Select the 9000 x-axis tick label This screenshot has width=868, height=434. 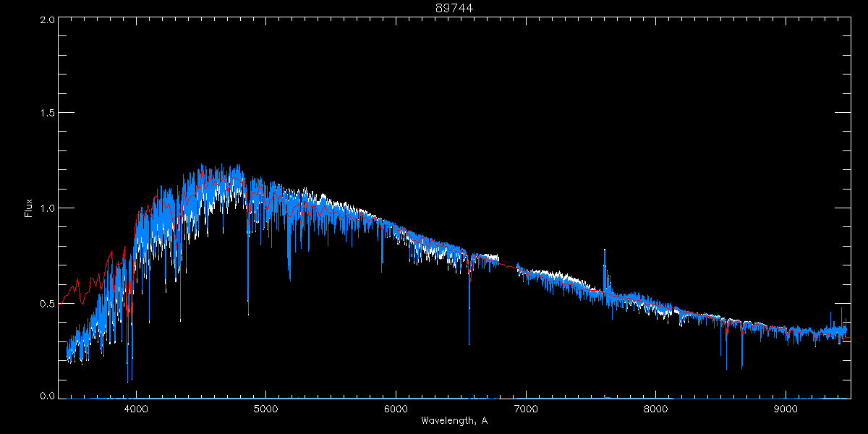pyautogui.click(x=786, y=408)
